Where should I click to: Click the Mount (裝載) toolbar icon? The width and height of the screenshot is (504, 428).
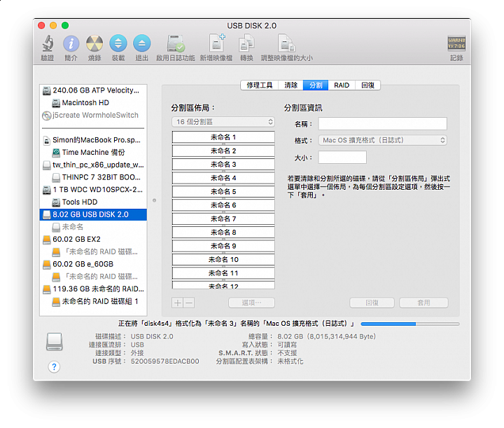coord(118,43)
